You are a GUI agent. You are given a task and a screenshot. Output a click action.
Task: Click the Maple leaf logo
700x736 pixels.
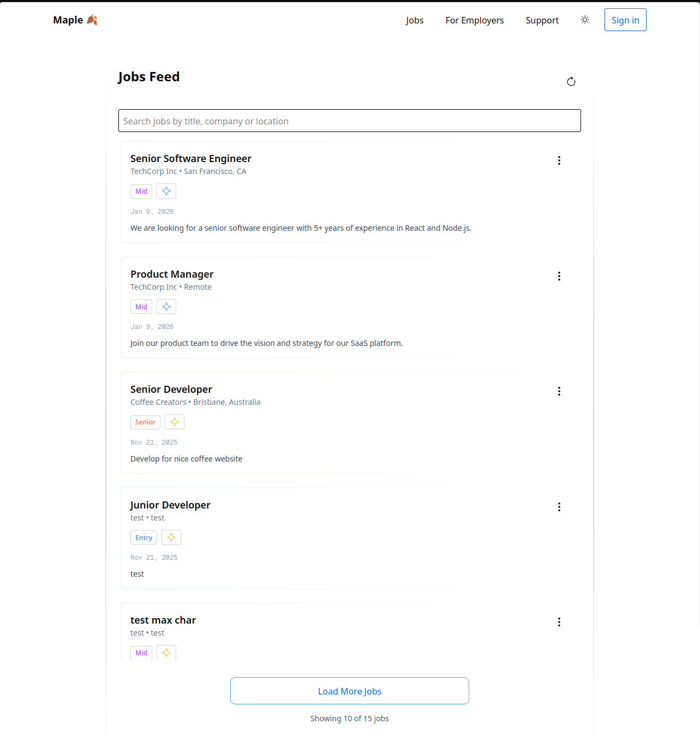[x=92, y=20]
